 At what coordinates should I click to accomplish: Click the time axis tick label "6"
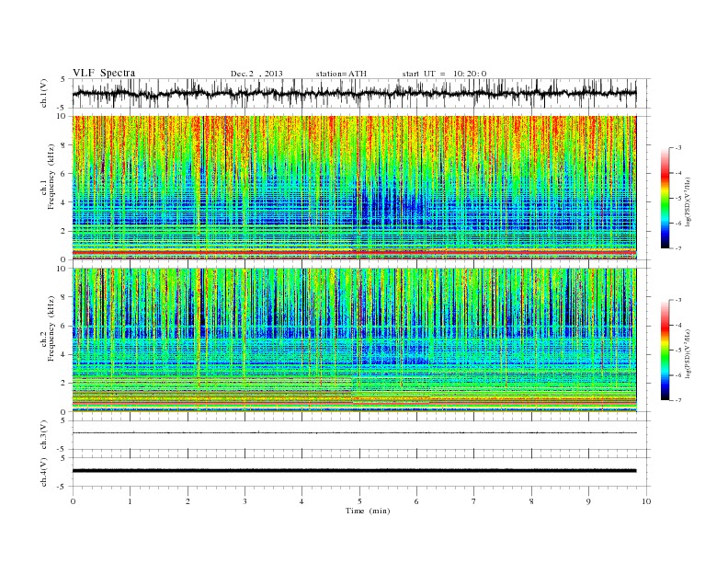416,501
